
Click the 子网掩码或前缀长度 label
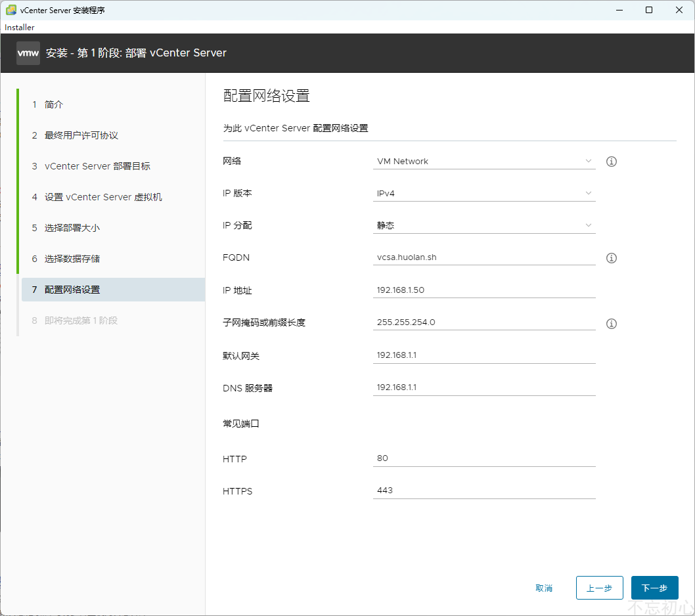264,323
